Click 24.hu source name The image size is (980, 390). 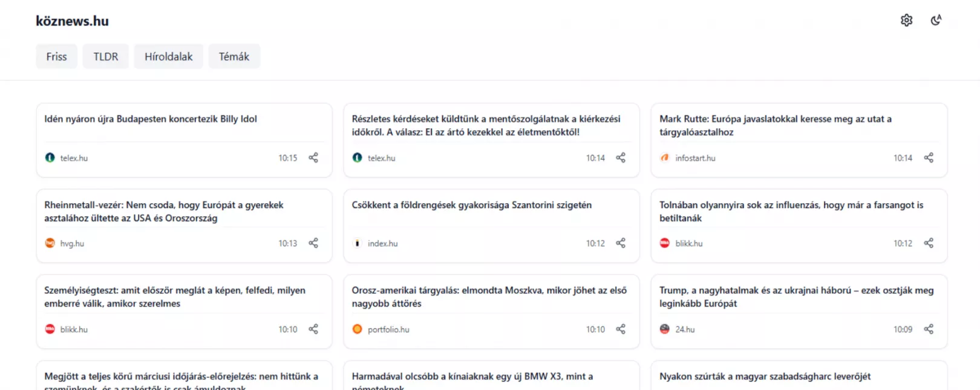tap(685, 330)
